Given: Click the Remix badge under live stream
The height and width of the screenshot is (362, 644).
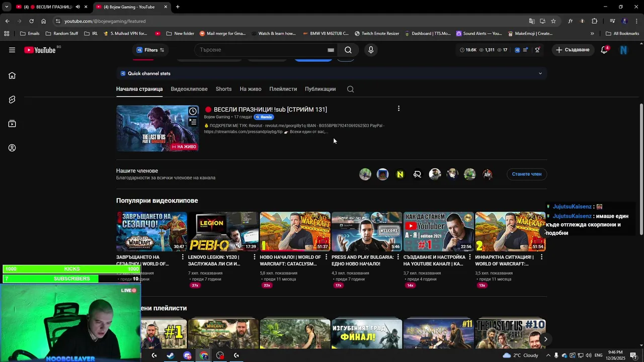Looking at the screenshot, I should pos(264,117).
